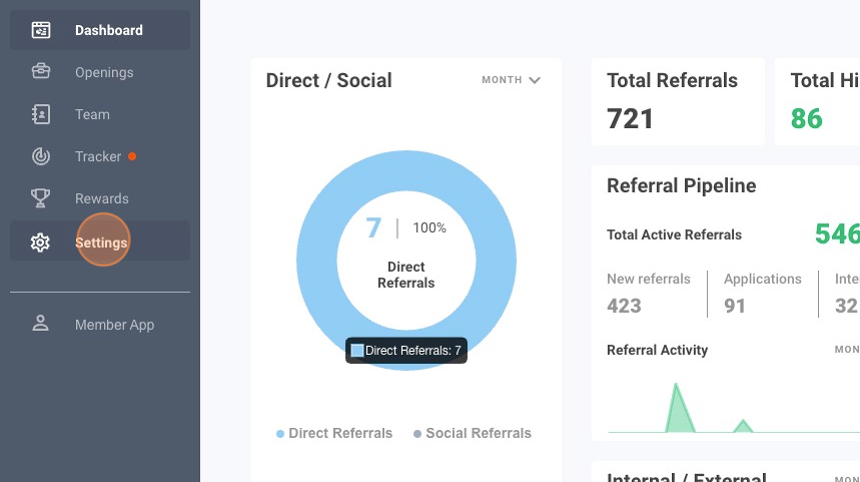Click the Member App person icon
The image size is (860, 482).
pos(41,324)
